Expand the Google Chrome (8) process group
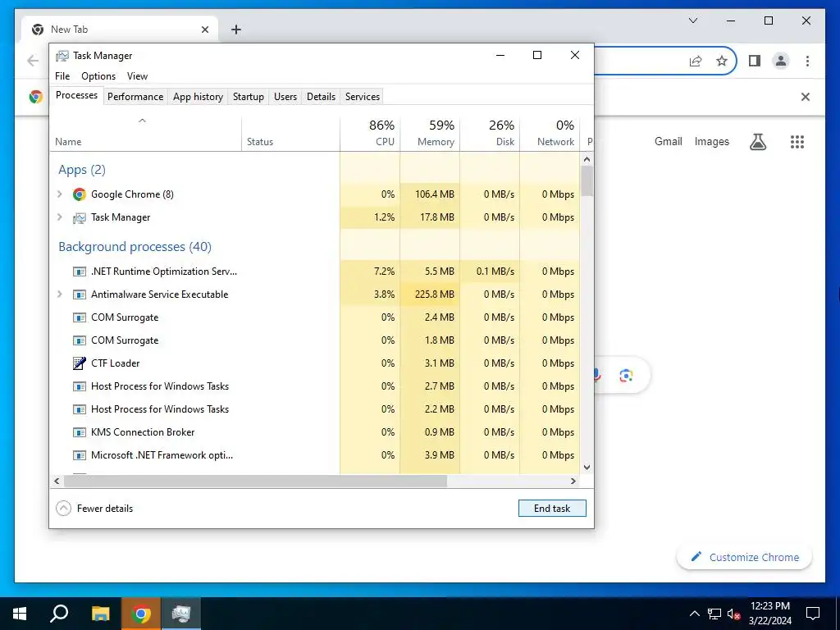 (x=60, y=194)
